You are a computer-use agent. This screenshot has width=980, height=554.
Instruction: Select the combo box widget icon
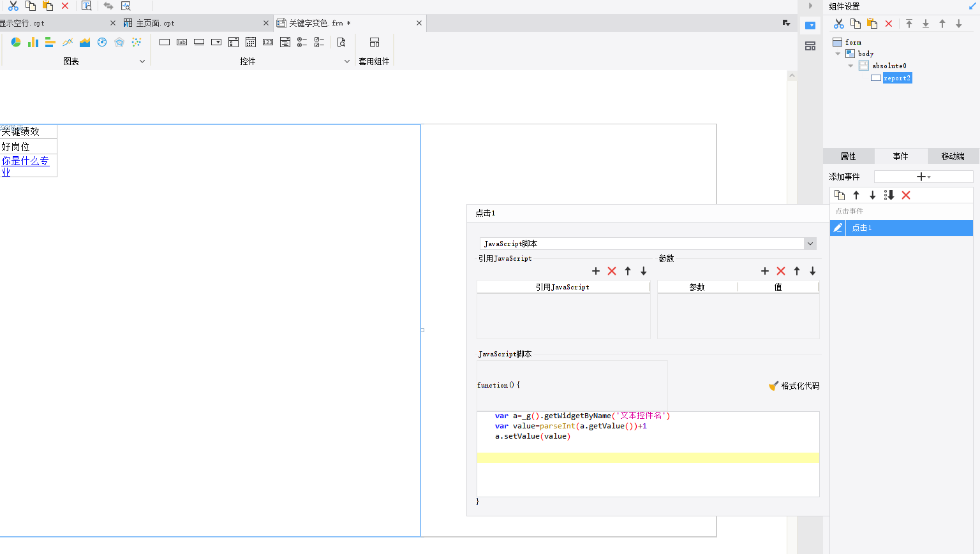pos(216,42)
